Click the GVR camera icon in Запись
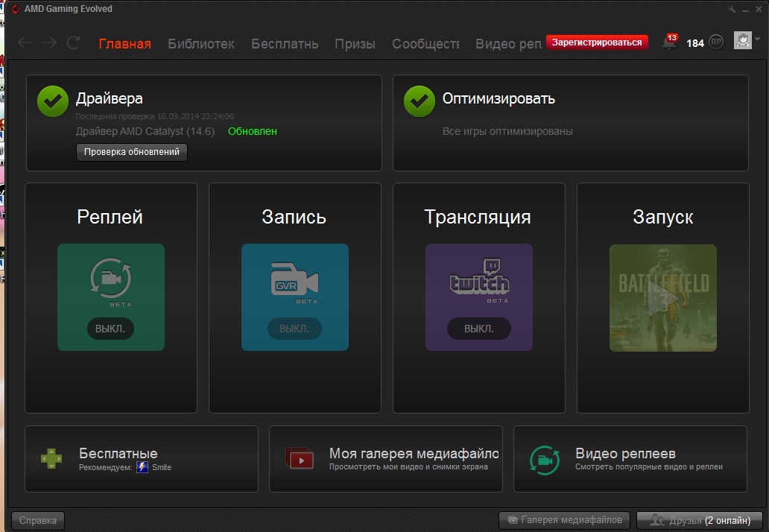This screenshot has height=532, width=769. [295, 280]
